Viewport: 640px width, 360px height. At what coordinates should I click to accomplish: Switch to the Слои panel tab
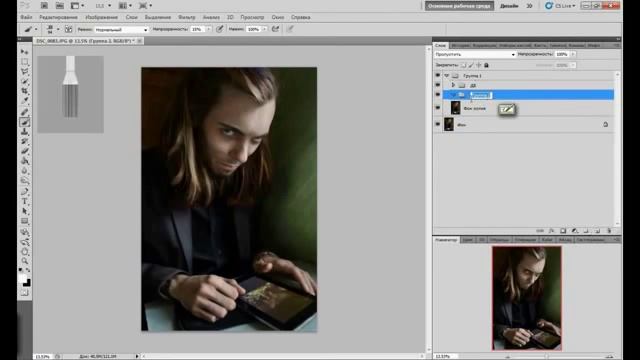pyautogui.click(x=440, y=45)
